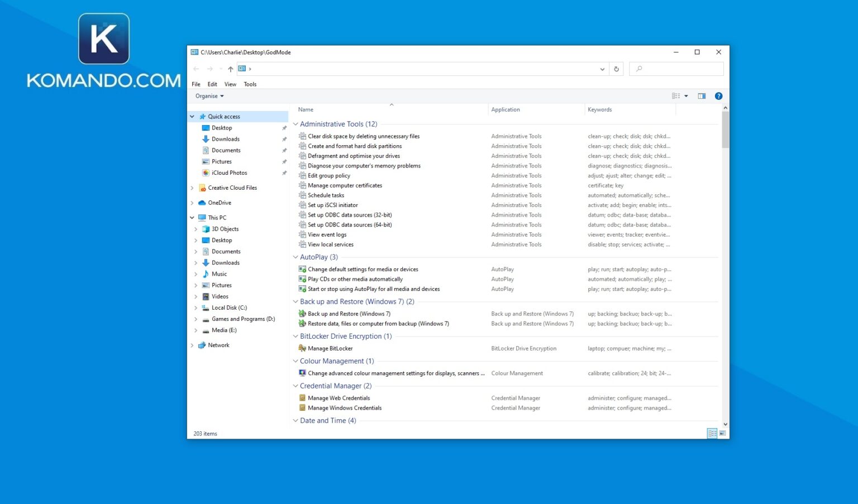858x504 pixels.
Task: Open the View menu
Action: pos(230,84)
